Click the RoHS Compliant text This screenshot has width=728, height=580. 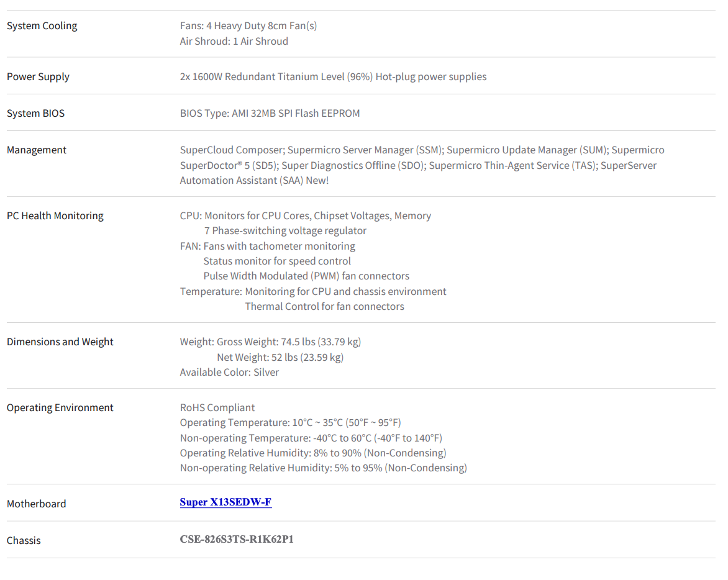pyautogui.click(x=217, y=407)
